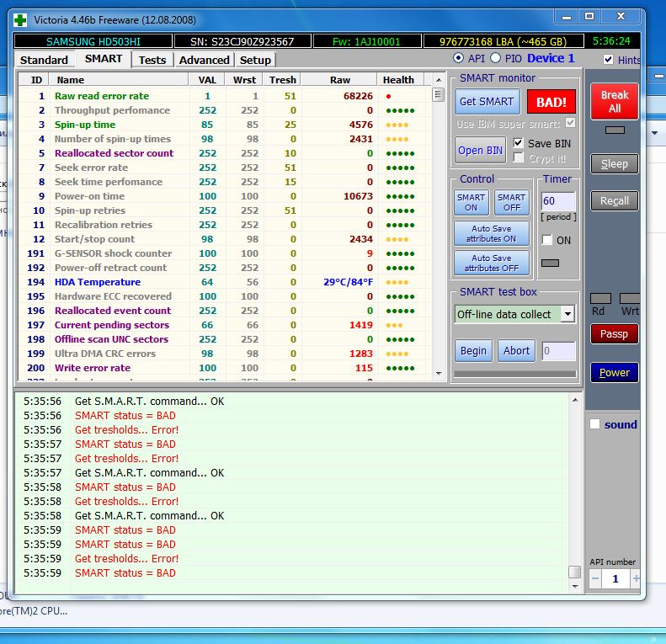The image size is (666, 644).
Task: Click the Power button
Action: coord(614,373)
